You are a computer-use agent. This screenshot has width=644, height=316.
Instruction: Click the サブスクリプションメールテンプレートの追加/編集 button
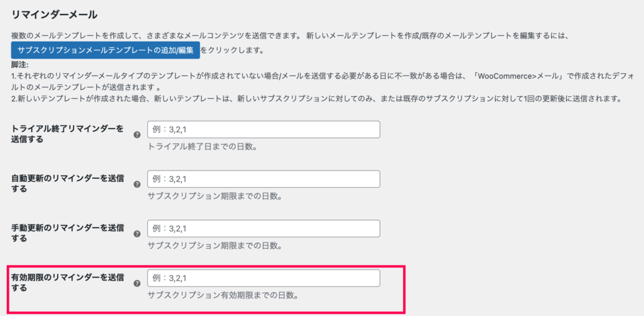(x=106, y=50)
